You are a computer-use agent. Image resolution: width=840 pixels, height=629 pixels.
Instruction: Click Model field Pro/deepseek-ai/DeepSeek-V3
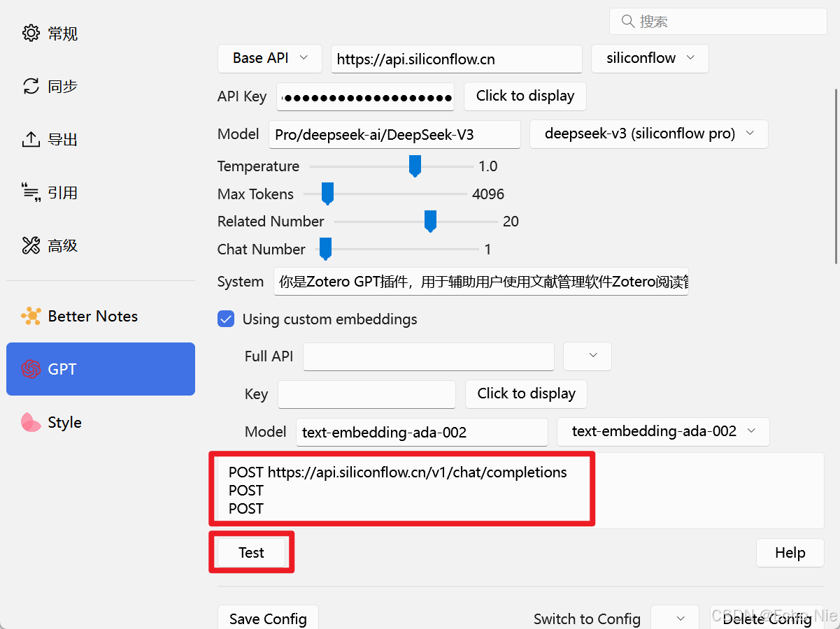(395, 134)
